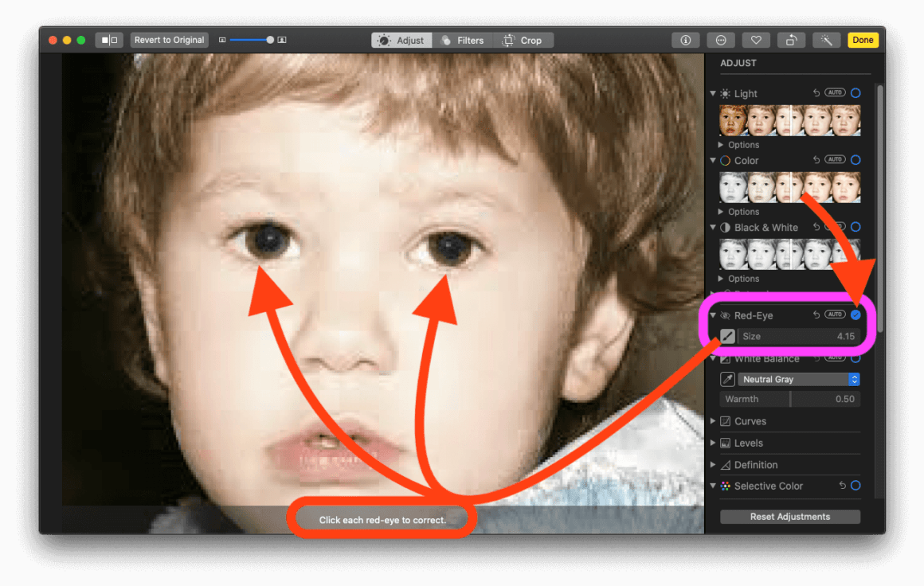Click the Definition triangle icon

coord(726,465)
